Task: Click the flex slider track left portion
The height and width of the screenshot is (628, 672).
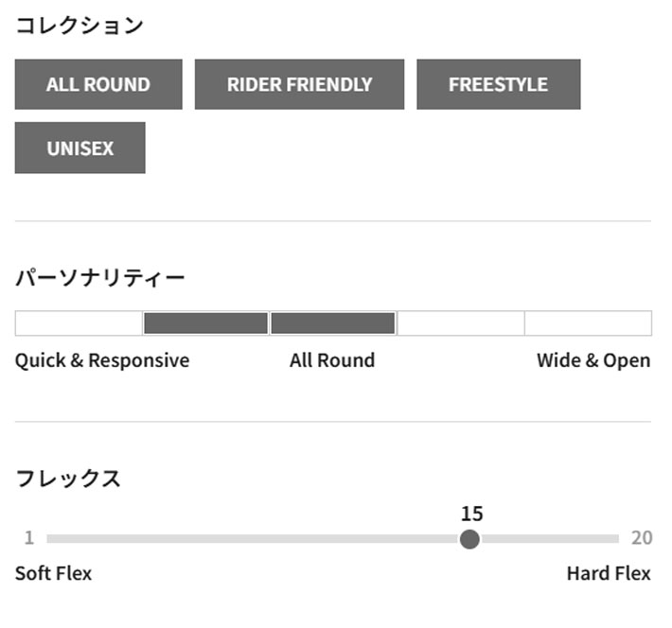Action: coord(237,539)
